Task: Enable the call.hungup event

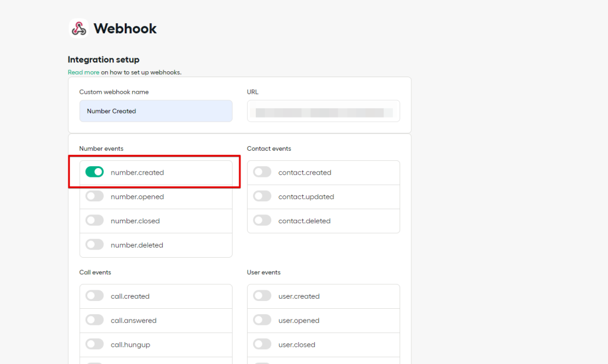Action: 94,344
